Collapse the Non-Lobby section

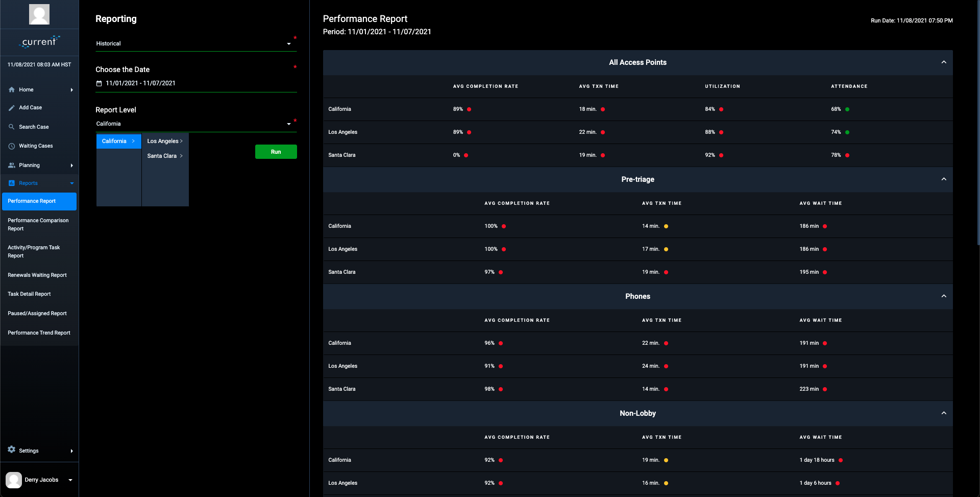pyautogui.click(x=944, y=413)
